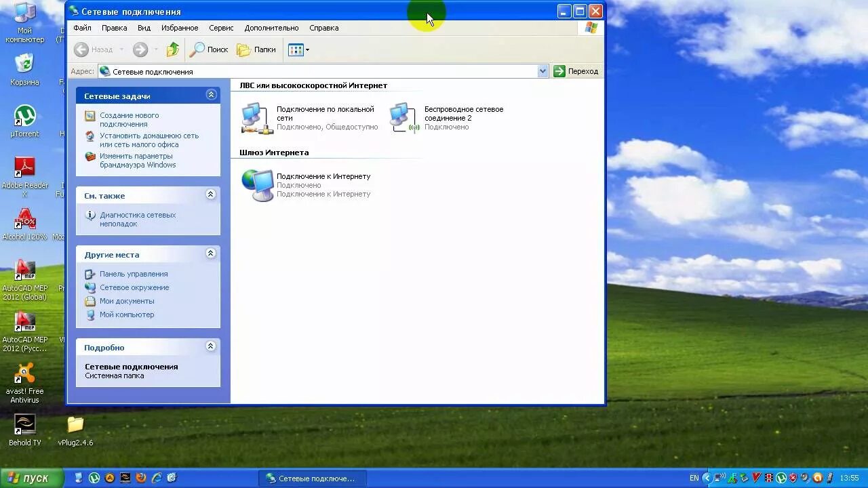Image resolution: width=868 pixels, height=488 pixels.
Task: Select the Adobe Reader X desktop icon
Action: click(x=24, y=177)
